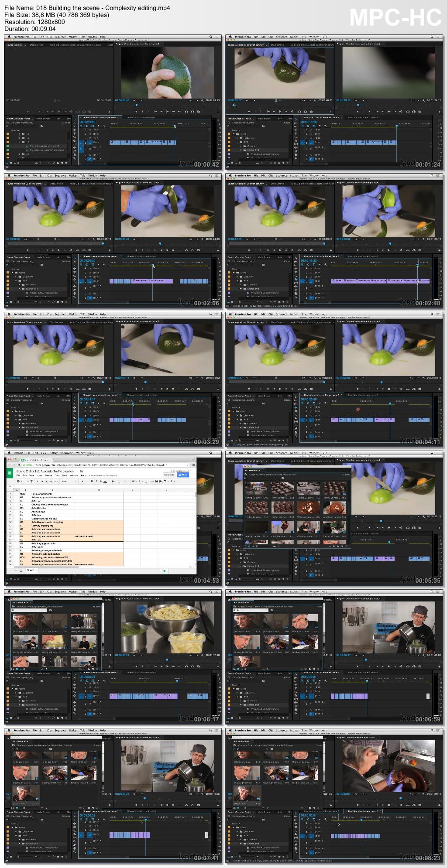Screen dimensions: 447x868
Task: Toggle bold formatting in Sheets toolbar, 00:04:53 frame
Action: pos(91,481)
